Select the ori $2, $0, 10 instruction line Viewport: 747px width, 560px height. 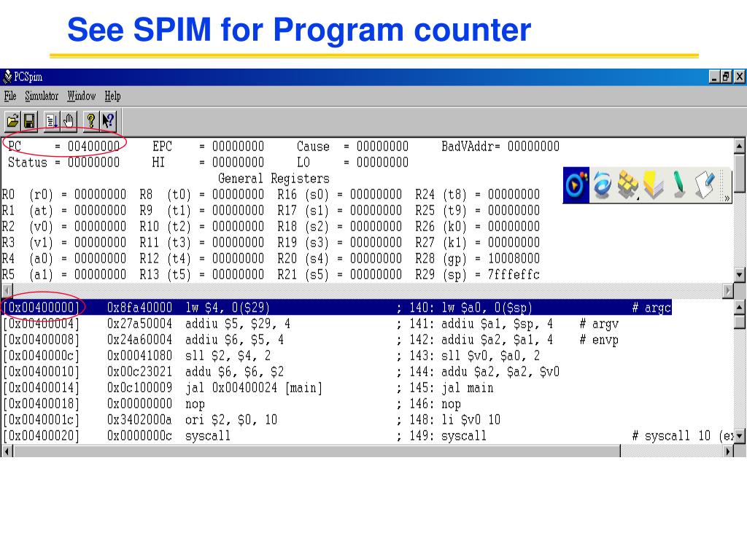coord(252,420)
